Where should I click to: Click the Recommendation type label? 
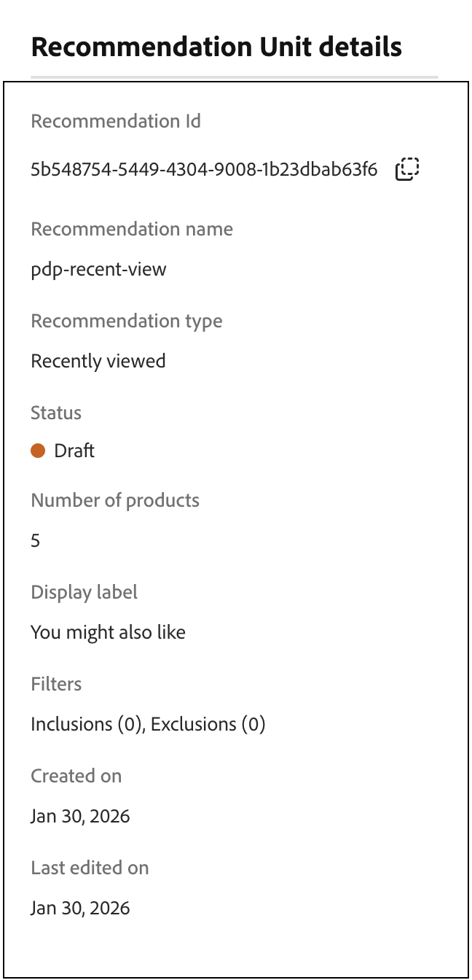(126, 321)
